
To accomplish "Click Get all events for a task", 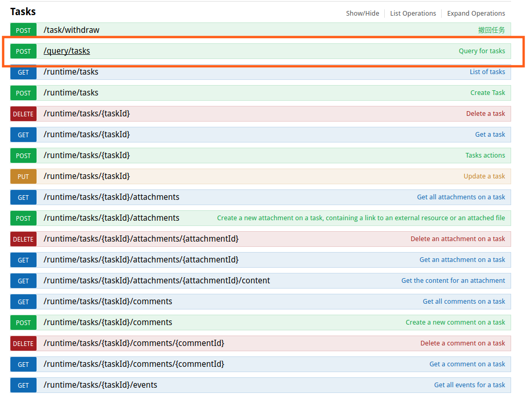I will click(469, 385).
